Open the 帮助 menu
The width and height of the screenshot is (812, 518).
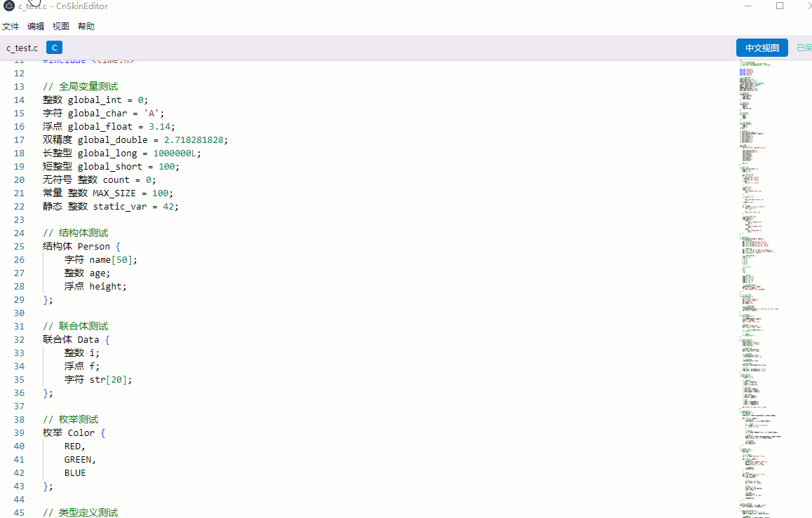86,27
